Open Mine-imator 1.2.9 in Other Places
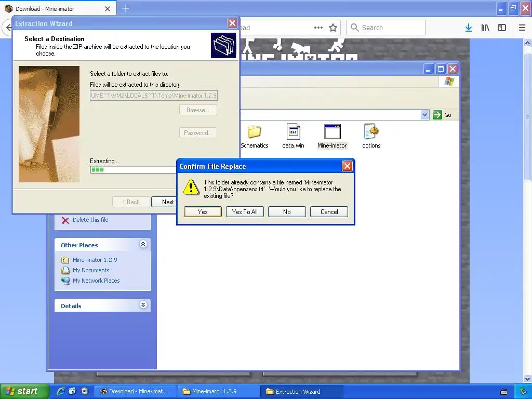This screenshot has width=532, height=399. click(95, 260)
